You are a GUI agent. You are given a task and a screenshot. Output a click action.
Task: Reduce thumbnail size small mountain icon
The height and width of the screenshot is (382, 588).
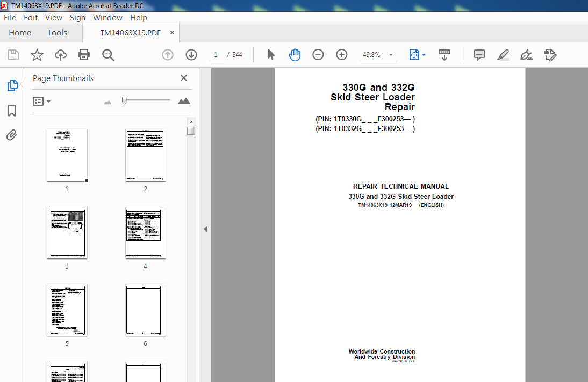click(107, 102)
